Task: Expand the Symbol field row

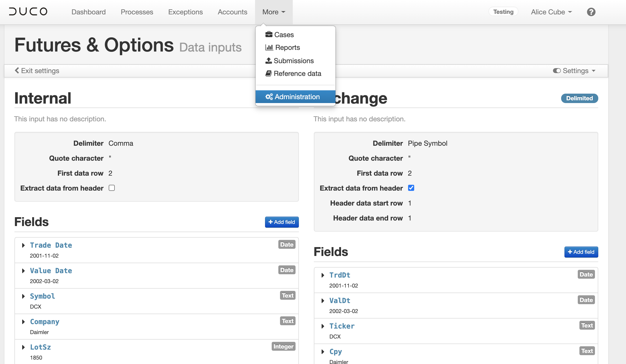Action: (23, 296)
